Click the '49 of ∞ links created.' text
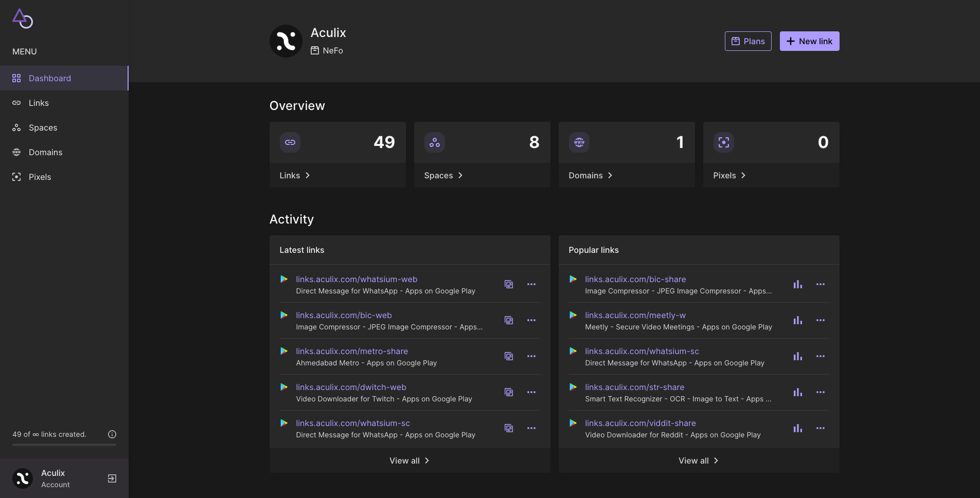980x498 pixels. pyautogui.click(x=49, y=434)
